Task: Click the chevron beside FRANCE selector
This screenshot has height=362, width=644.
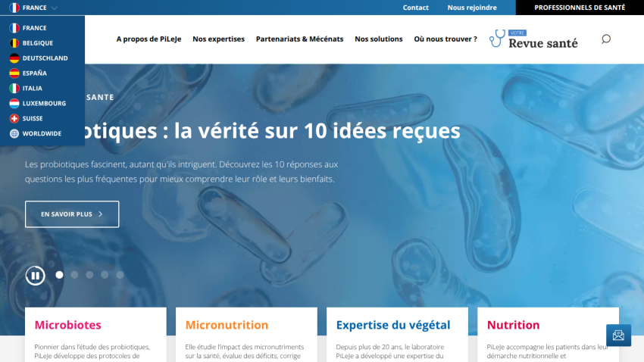Action: coord(55,8)
